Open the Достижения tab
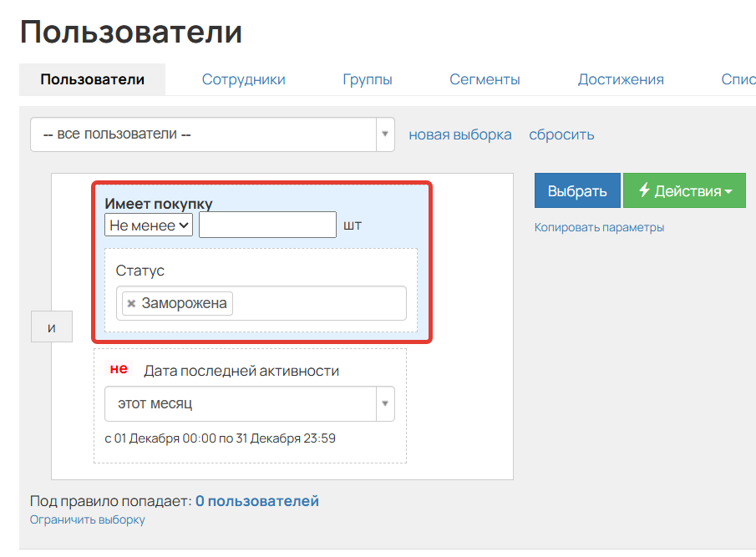The width and height of the screenshot is (756, 557). 620,79
